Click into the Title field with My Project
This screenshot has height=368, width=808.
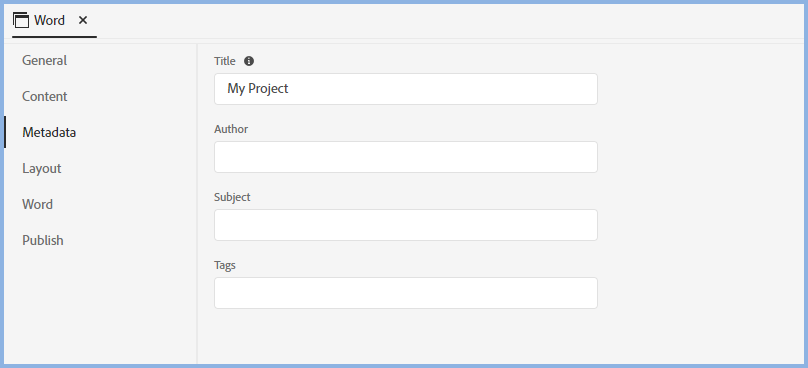tap(406, 89)
